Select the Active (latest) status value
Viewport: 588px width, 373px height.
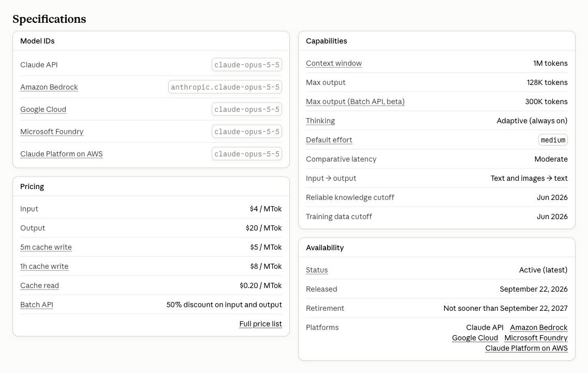(543, 270)
